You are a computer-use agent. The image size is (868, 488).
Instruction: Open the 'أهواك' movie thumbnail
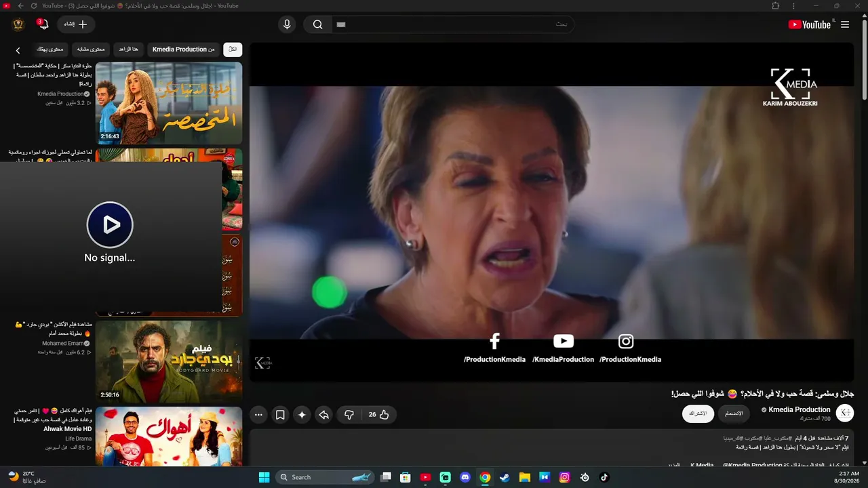pos(169,436)
